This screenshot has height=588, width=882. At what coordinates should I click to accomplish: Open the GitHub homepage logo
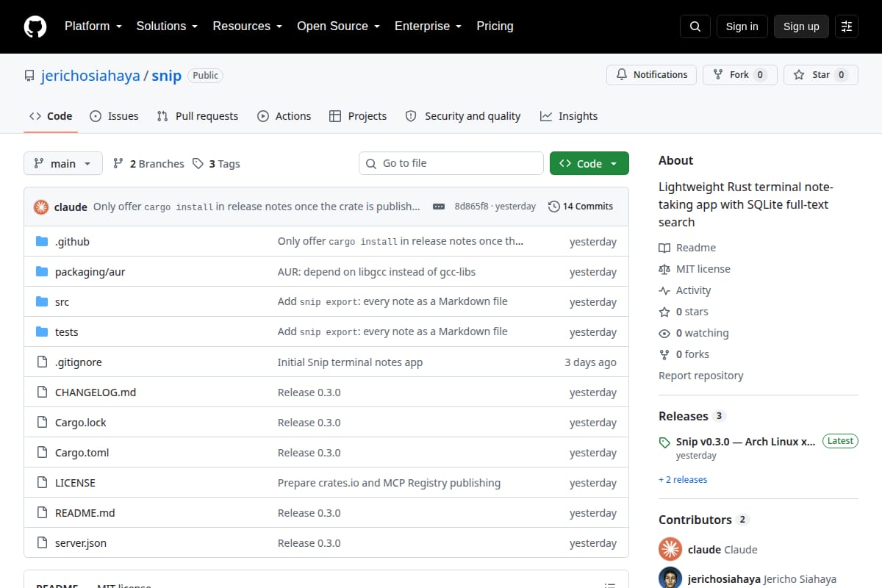pos(35,26)
